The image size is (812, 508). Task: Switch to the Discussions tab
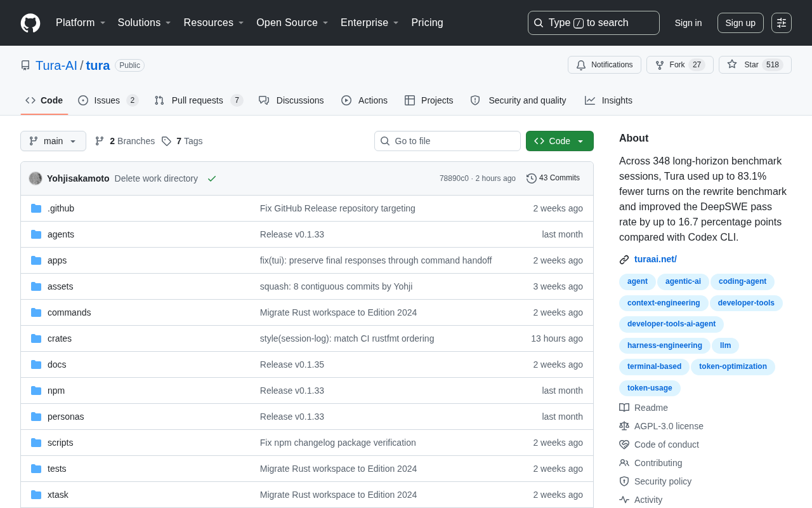pos(291,100)
